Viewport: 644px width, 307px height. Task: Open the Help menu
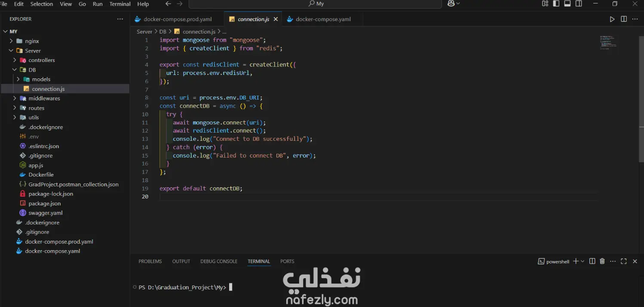[x=143, y=4]
